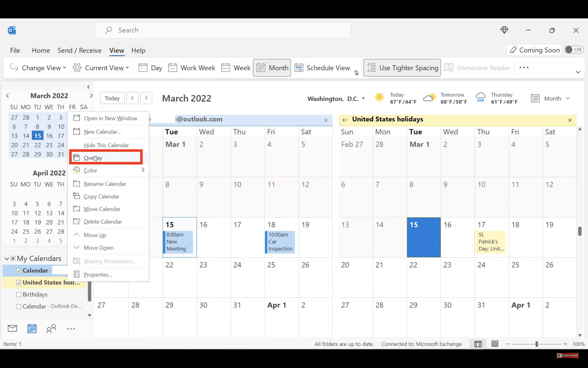The width and height of the screenshot is (588, 368).
Task: Close the outlook.com calendar tab
Action: [326, 120]
